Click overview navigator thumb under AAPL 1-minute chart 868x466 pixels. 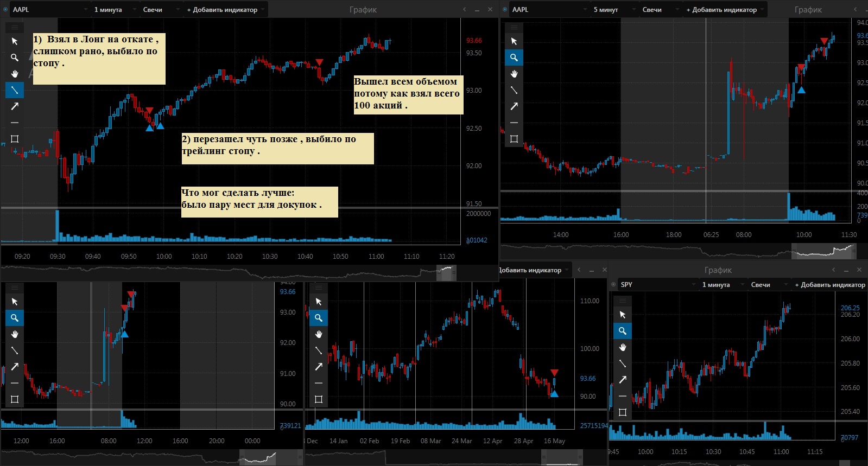point(446,273)
